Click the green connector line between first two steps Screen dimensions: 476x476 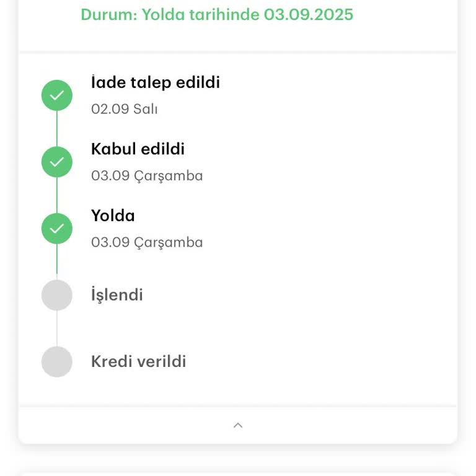click(57, 129)
